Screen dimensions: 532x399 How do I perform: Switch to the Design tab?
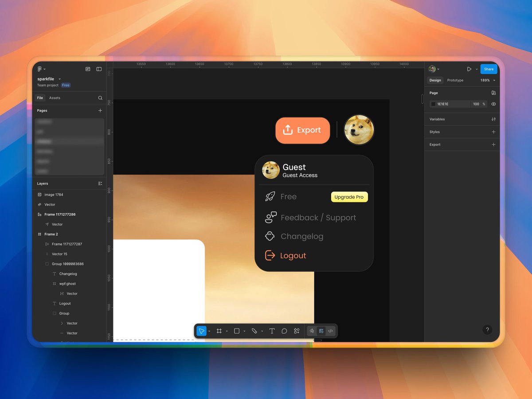[435, 80]
